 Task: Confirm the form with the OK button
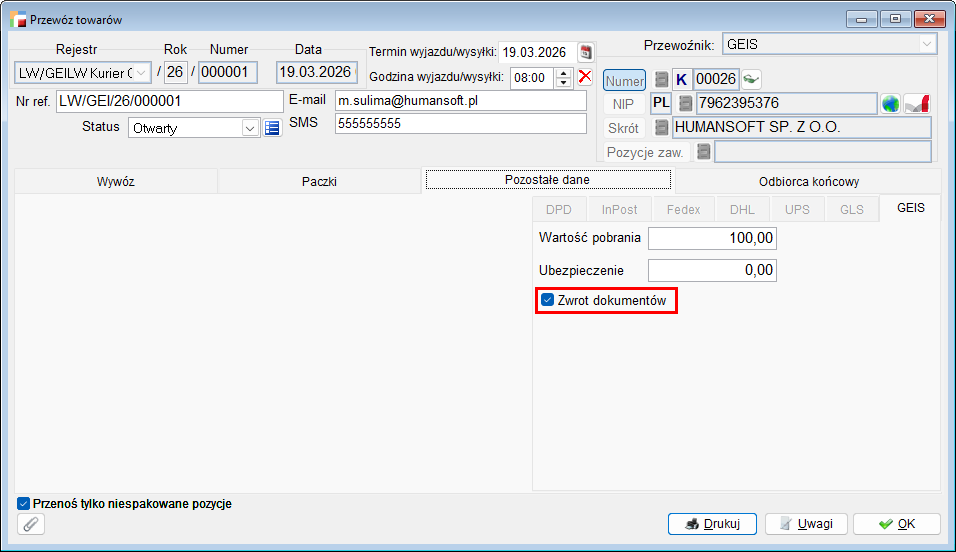click(896, 524)
